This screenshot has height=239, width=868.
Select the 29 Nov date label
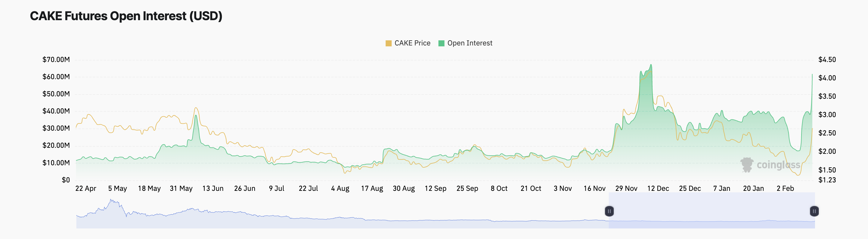coord(626,188)
